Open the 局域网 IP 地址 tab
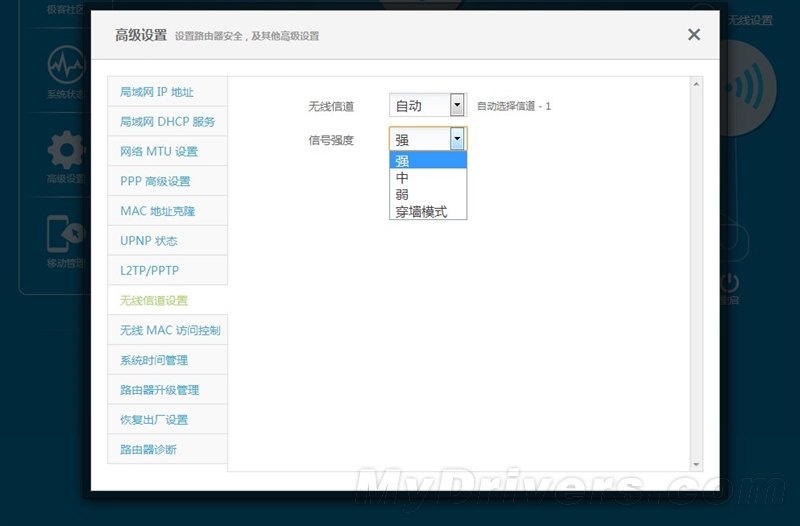 pos(167,92)
